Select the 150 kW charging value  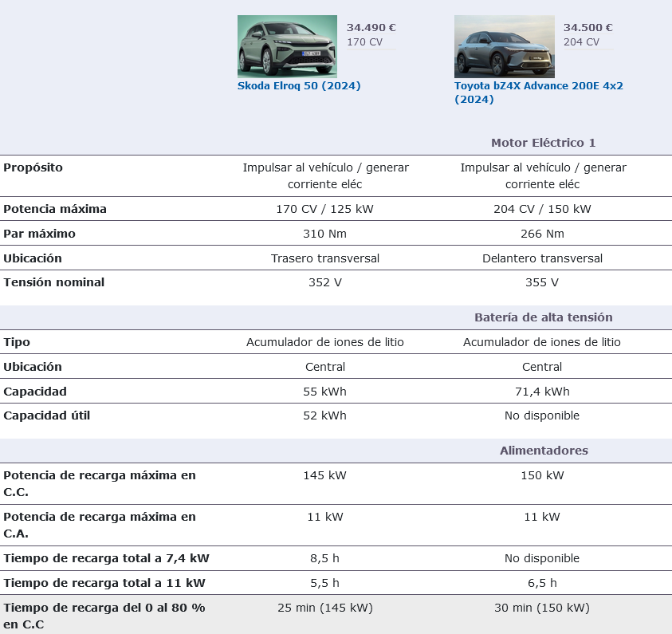tap(542, 475)
